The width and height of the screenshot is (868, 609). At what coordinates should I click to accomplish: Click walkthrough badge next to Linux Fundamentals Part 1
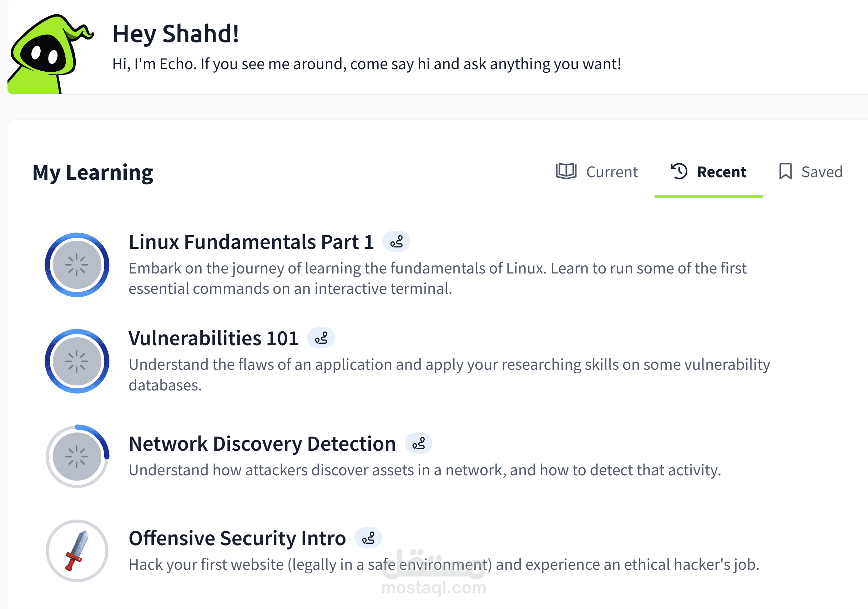click(396, 242)
